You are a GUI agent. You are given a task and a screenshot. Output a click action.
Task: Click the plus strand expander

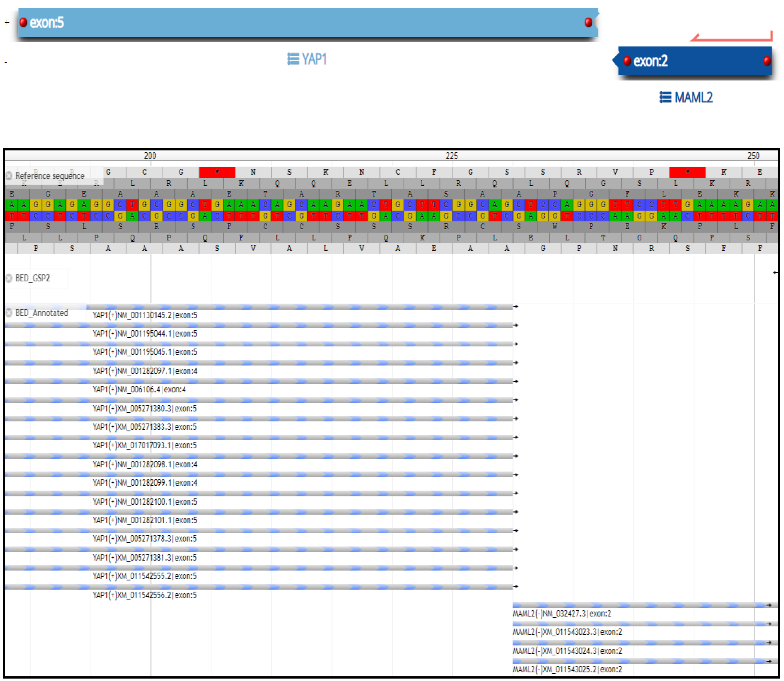pos(7,22)
